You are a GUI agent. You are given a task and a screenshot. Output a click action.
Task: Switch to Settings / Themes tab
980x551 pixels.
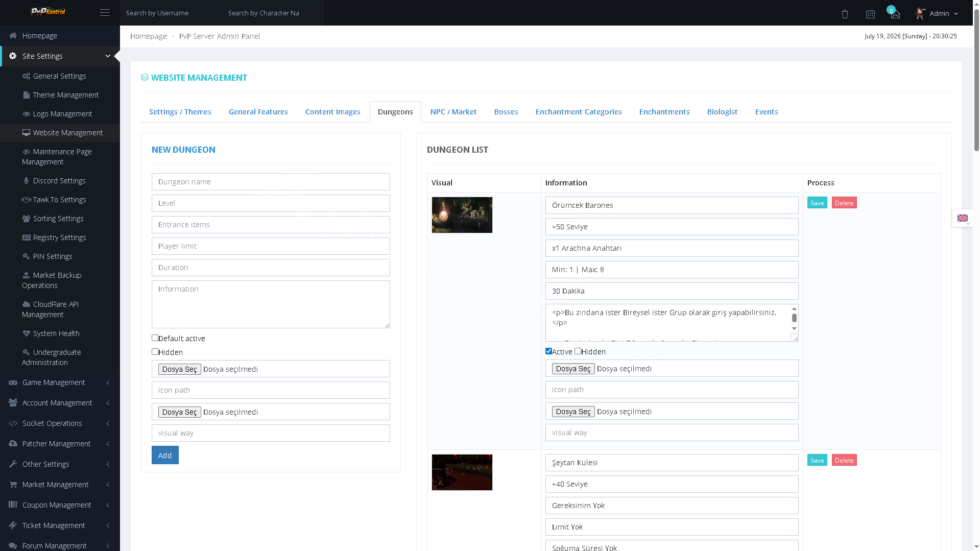point(180,112)
